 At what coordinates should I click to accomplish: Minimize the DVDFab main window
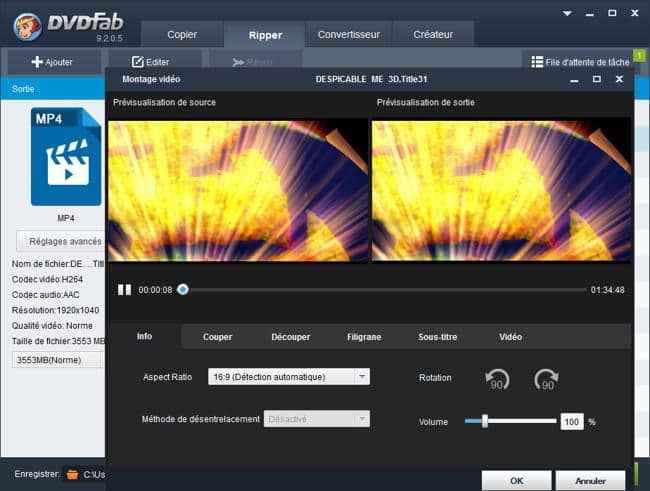pos(590,14)
